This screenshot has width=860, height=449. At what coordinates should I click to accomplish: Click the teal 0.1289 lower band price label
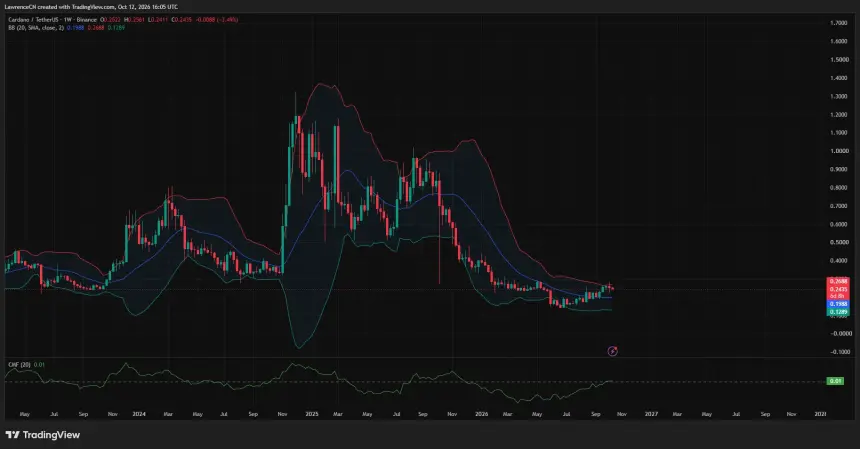coord(838,311)
